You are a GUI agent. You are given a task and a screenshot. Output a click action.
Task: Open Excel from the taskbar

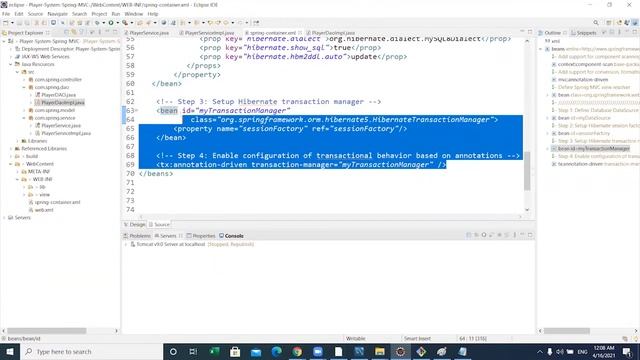pyautogui.click(x=214, y=351)
